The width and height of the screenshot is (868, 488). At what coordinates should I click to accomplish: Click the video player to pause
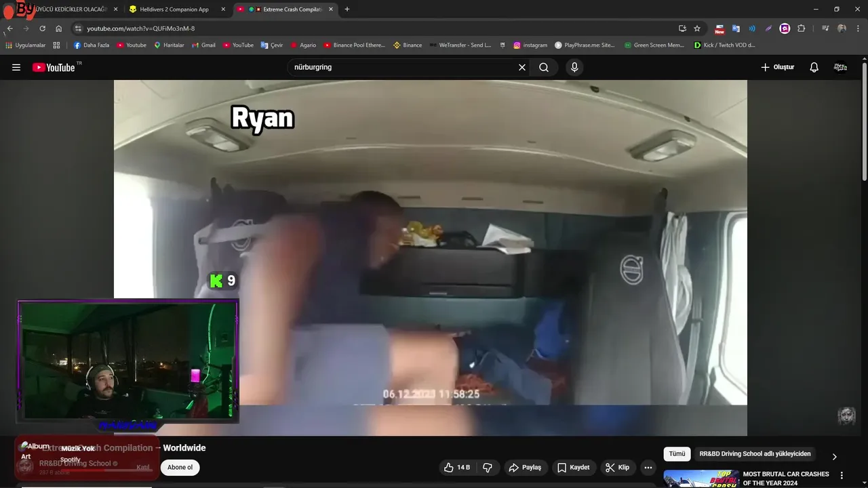coord(430,258)
